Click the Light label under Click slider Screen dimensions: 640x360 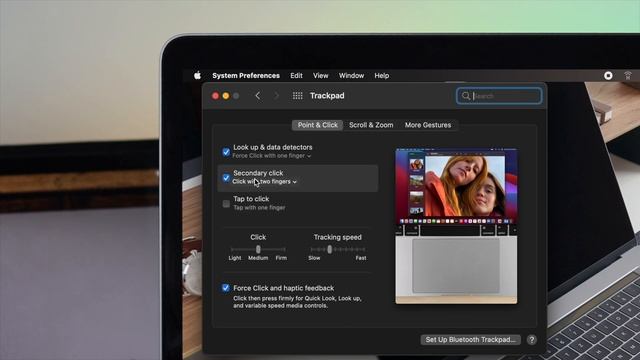(235, 258)
